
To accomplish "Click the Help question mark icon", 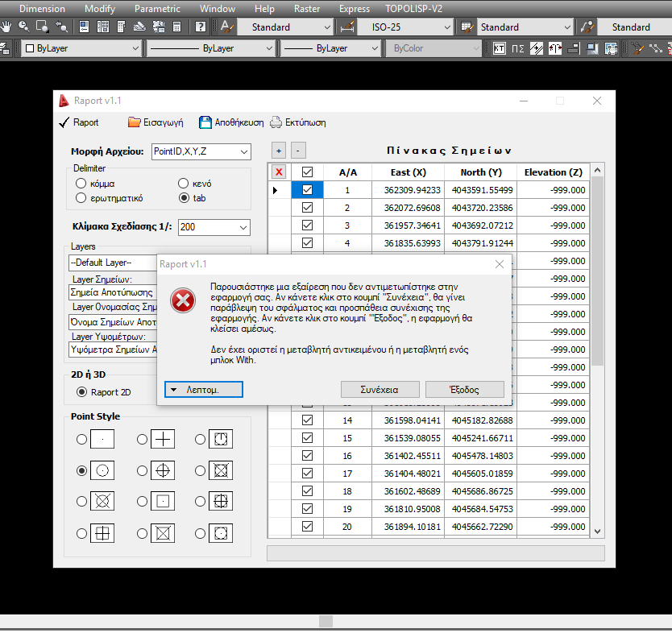I will [x=200, y=27].
